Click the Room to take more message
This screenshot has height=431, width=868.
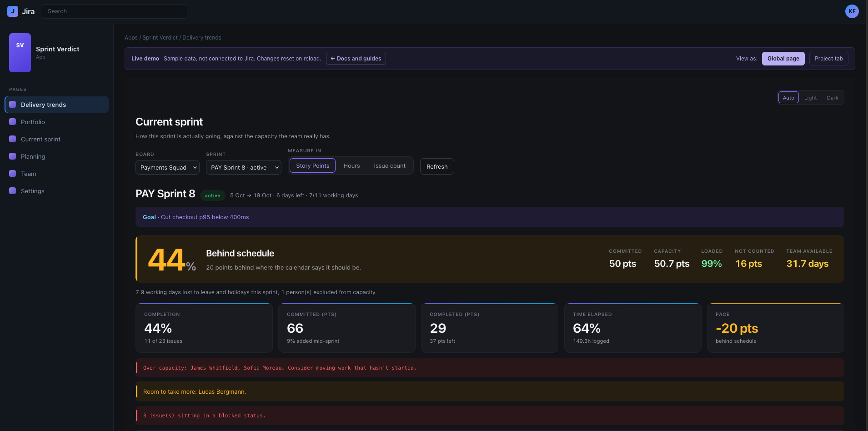click(x=490, y=391)
